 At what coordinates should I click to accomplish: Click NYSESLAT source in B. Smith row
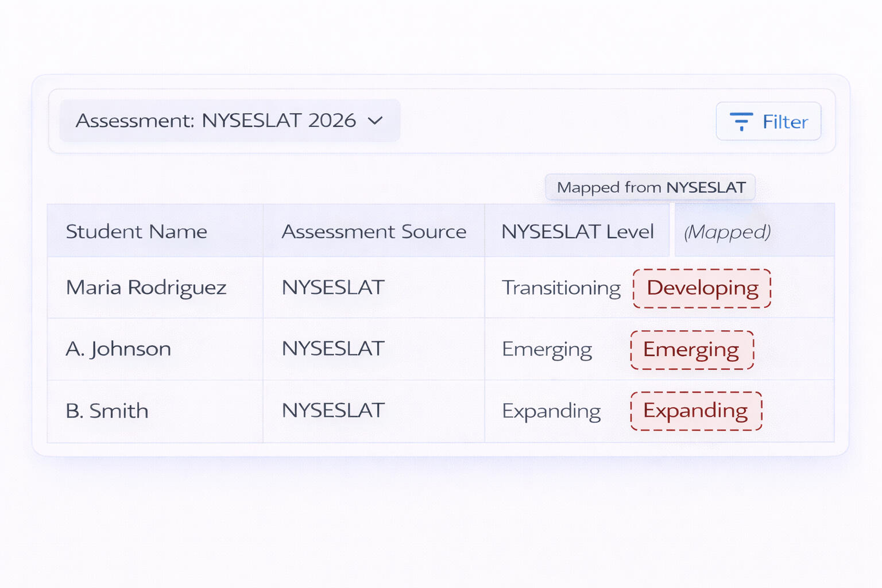[x=333, y=411]
